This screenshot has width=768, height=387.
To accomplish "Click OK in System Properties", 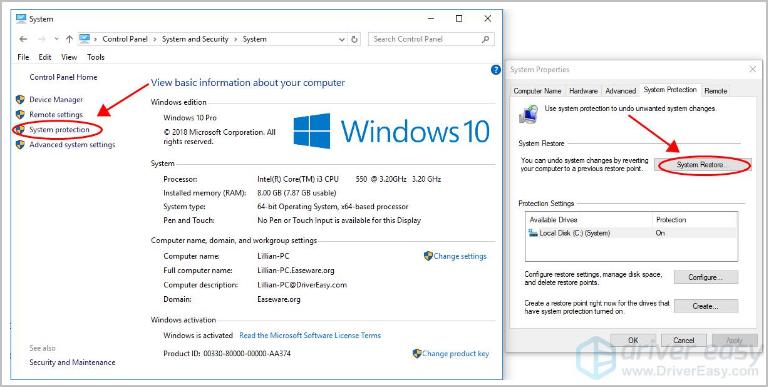I will click(x=633, y=340).
